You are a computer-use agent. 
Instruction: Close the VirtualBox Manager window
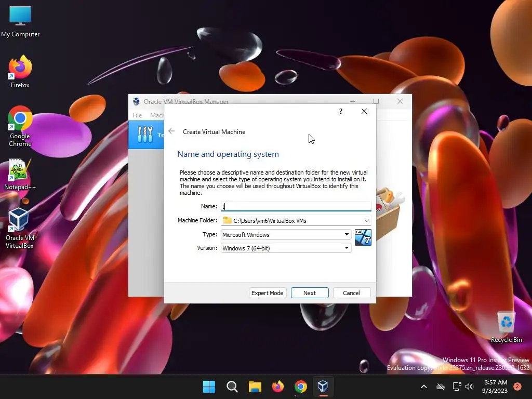[400, 101]
